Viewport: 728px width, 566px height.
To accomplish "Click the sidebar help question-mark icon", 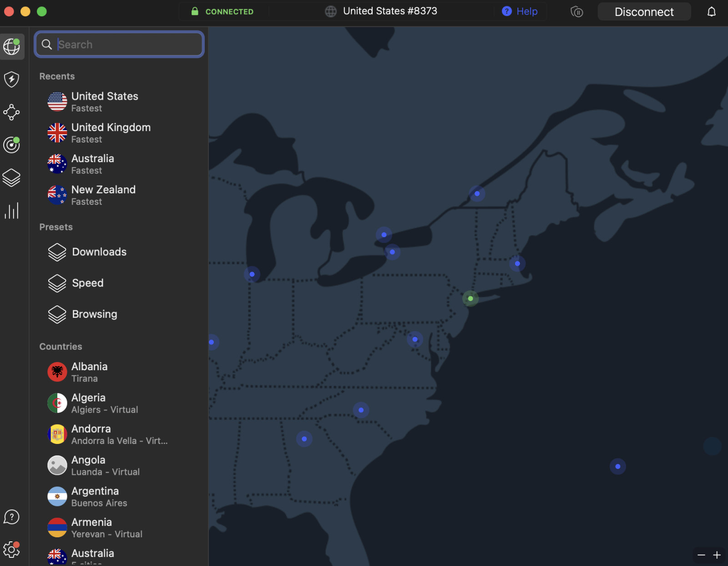I will pos(11,517).
